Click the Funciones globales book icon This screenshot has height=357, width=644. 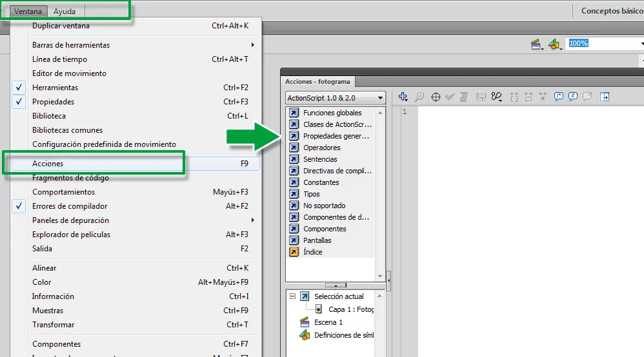(x=294, y=112)
